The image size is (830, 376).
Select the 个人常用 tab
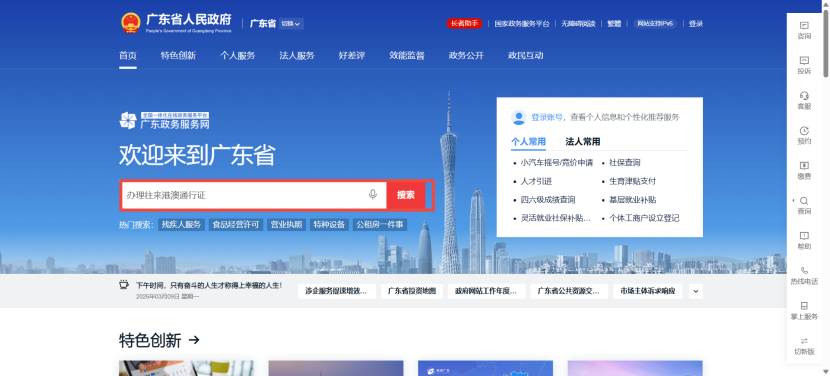[528, 141]
